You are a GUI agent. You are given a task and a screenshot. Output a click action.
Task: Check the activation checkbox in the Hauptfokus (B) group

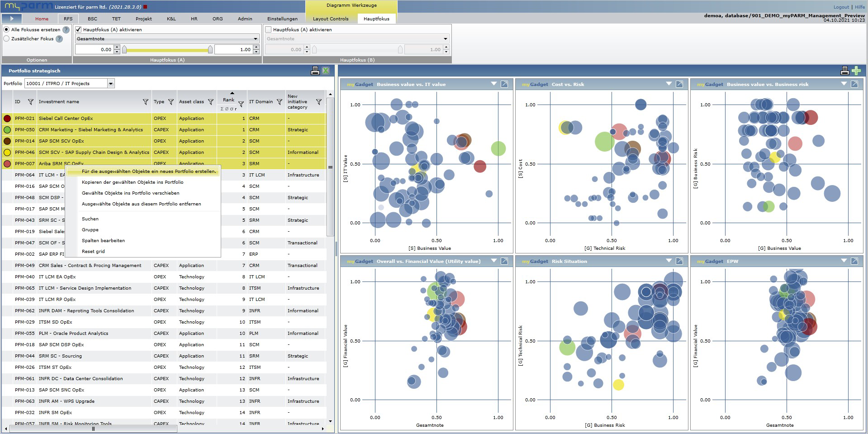[269, 30]
